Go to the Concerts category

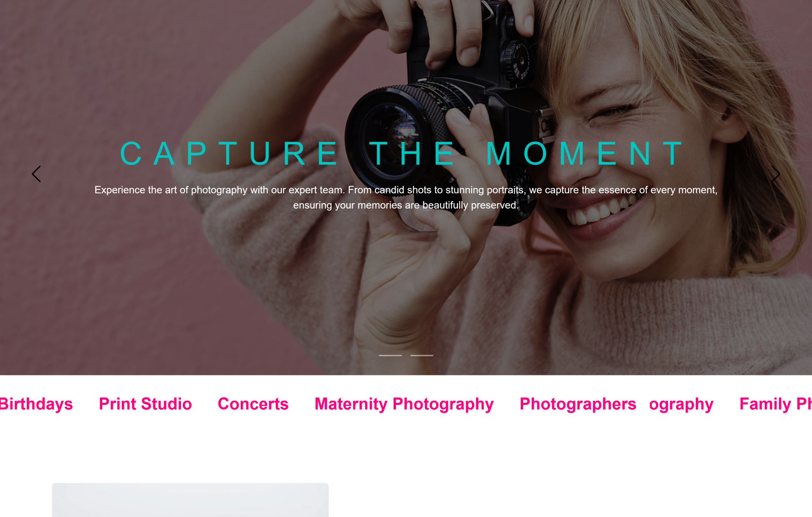click(253, 404)
